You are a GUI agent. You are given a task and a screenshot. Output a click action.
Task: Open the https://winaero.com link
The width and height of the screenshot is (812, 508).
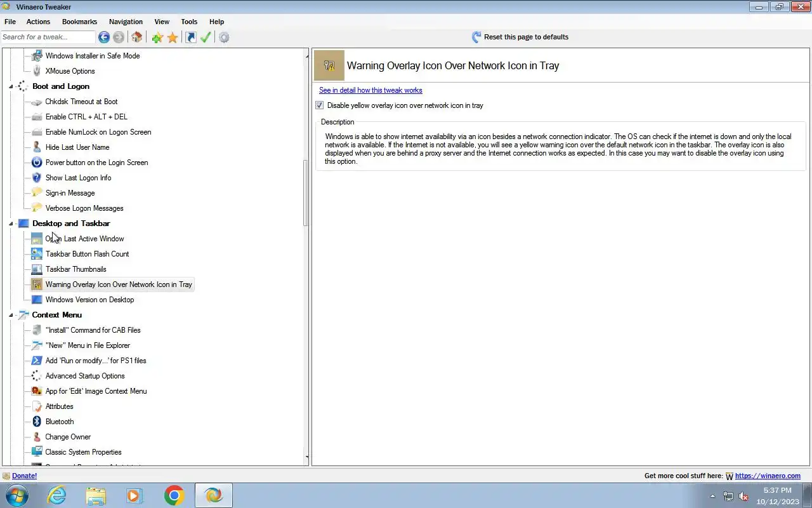[x=768, y=476]
